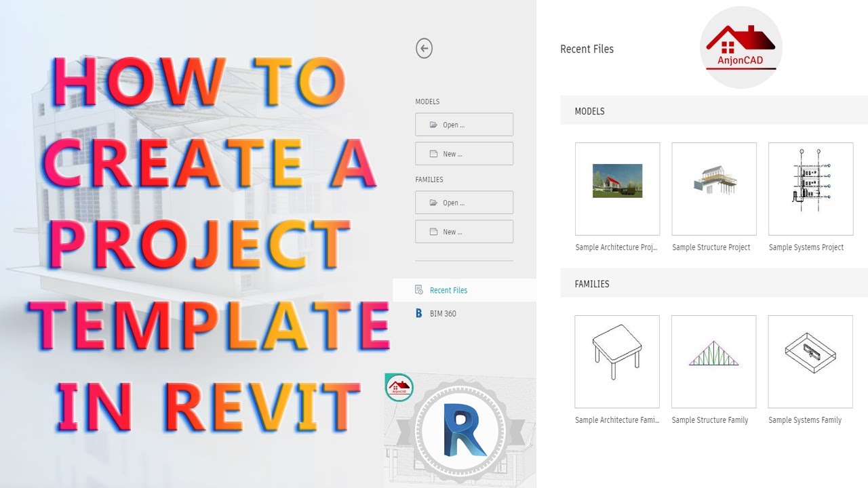This screenshot has width=868, height=488.
Task: Open a model with Models Open button
Action: (464, 125)
